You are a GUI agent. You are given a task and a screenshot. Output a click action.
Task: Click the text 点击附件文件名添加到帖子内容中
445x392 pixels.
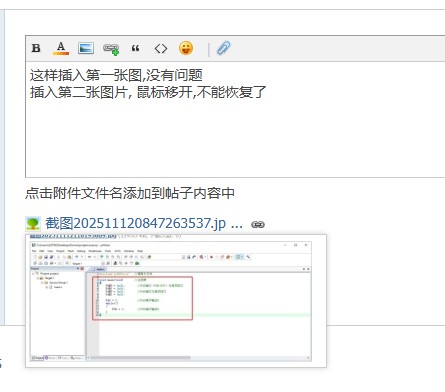click(x=130, y=193)
